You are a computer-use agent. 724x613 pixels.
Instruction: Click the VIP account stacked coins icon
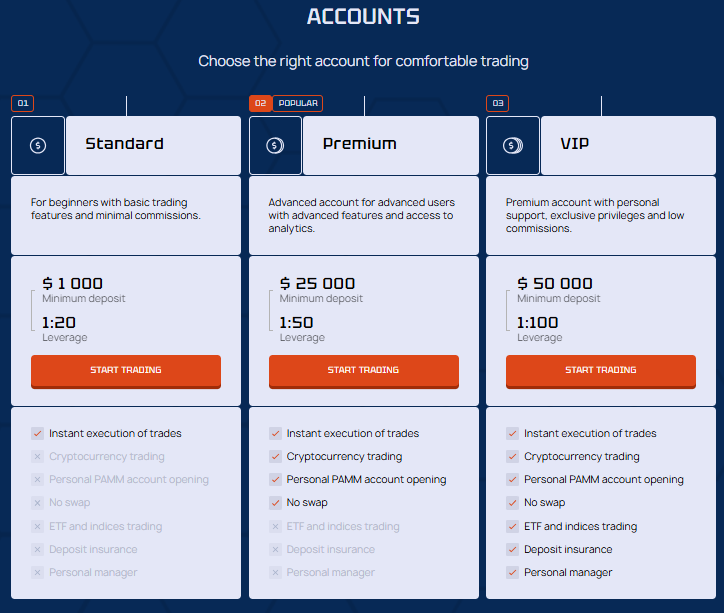[513, 145]
